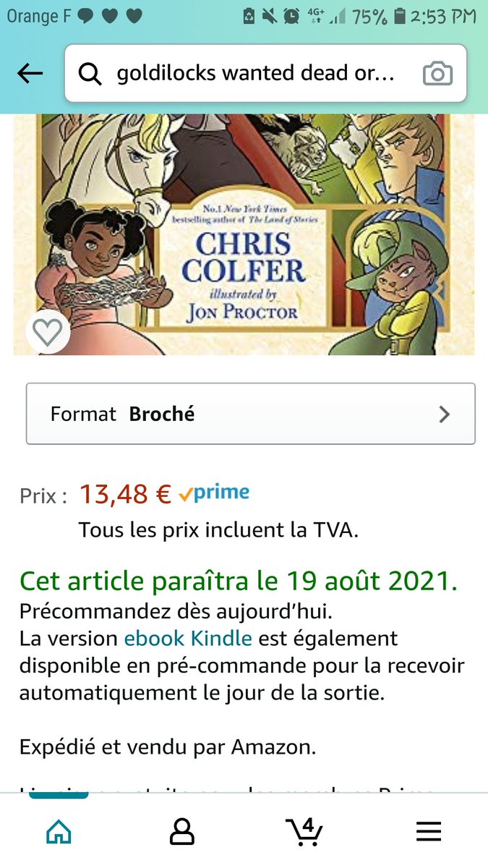Open the account profile icon
Image resolution: width=488 pixels, height=868 pixels.
coord(182,832)
